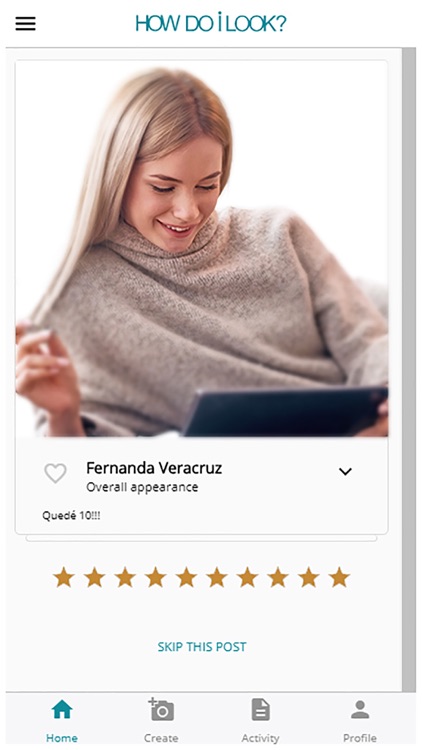Screen dimensions: 422x750
Task: Rate the post ten stars
Action: [x=339, y=577]
